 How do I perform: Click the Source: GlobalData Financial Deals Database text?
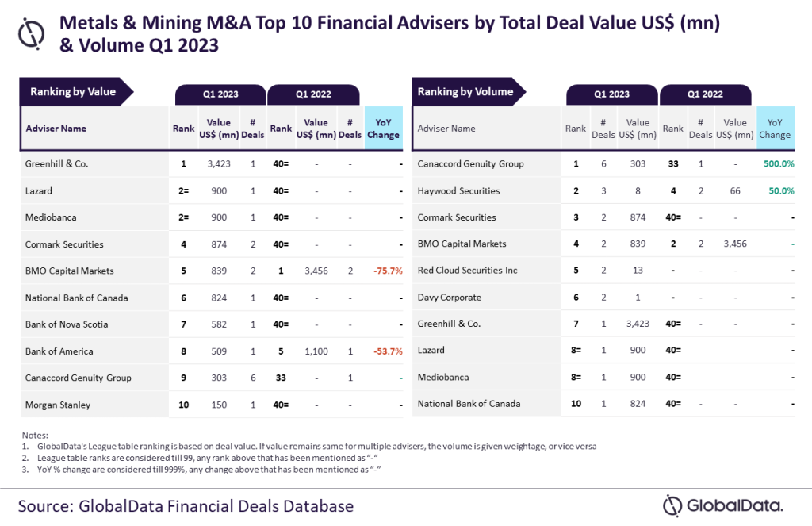[x=186, y=506]
